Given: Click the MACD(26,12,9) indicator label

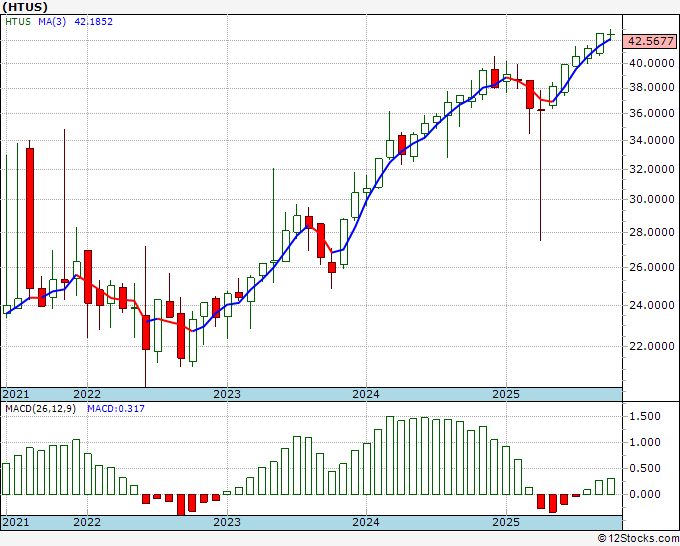Looking at the screenshot, I should click(40, 409).
